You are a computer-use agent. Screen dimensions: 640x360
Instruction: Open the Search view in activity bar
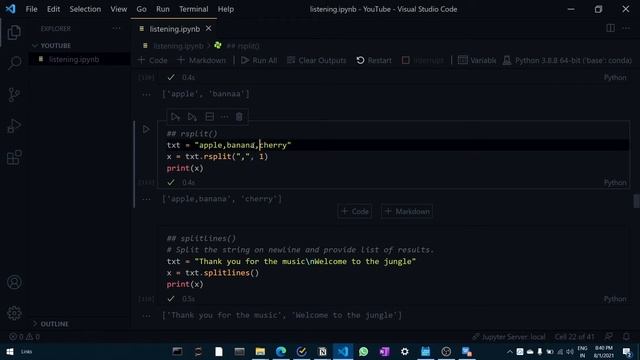click(x=14, y=63)
